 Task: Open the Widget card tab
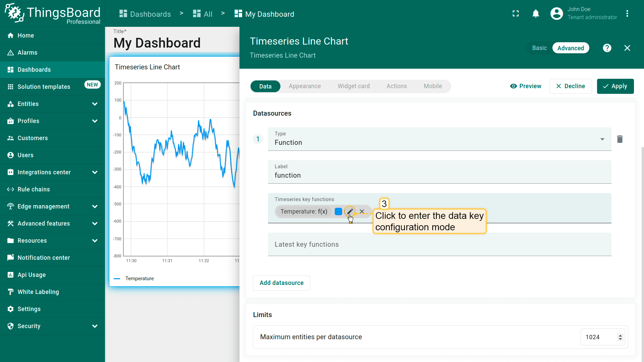(x=354, y=86)
